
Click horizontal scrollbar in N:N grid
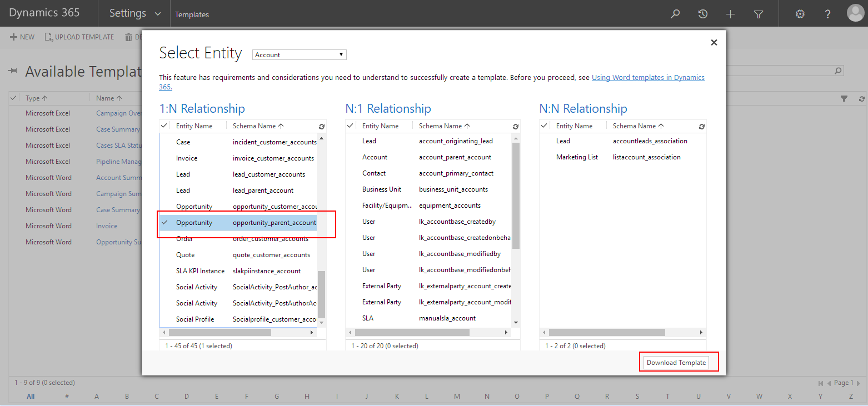click(607, 332)
